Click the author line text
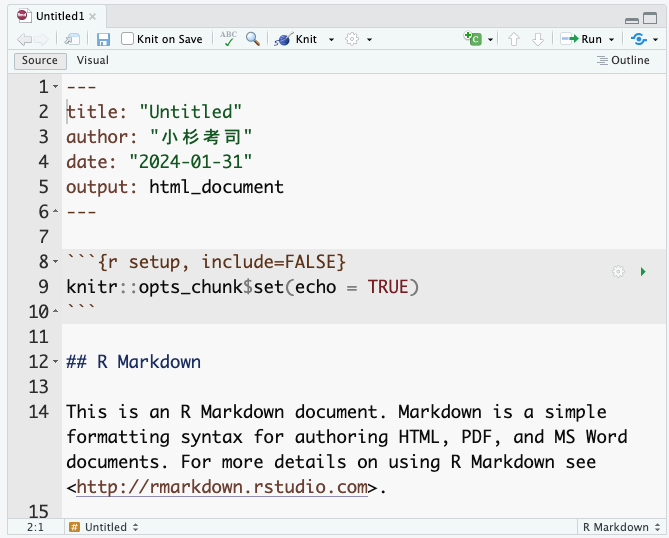The image size is (669, 538). pos(159,137)
